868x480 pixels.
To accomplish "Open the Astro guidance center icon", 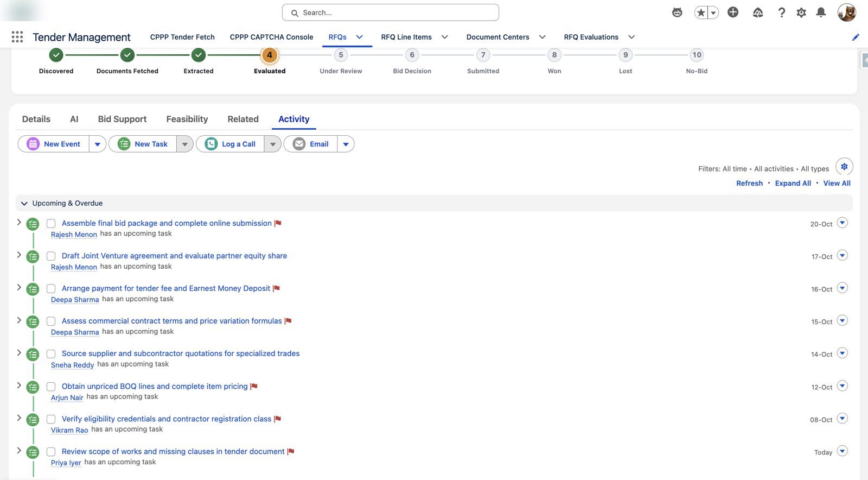I will tap(677, 12).
